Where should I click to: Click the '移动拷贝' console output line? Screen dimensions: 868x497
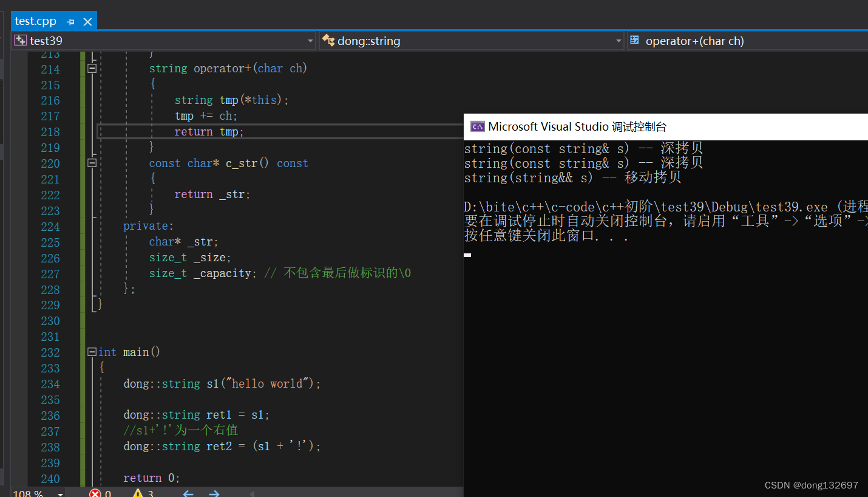pyautogui.click(x=573, y=178)
